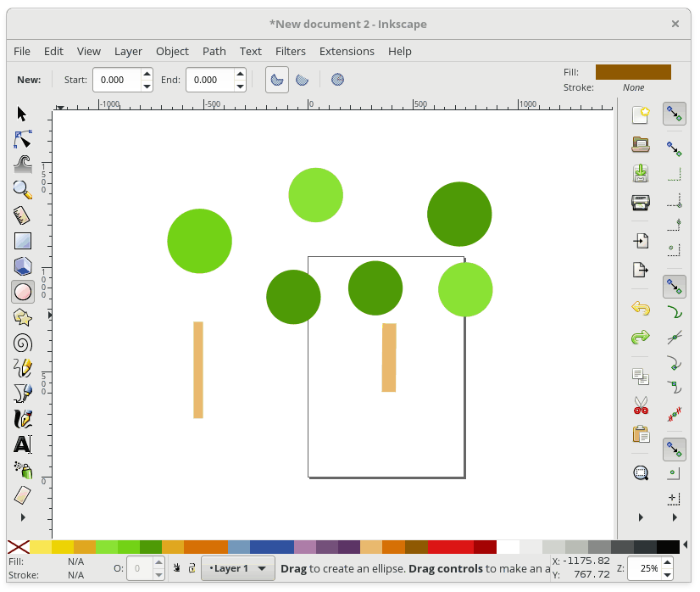Click the Print icon

coord(641,202)
